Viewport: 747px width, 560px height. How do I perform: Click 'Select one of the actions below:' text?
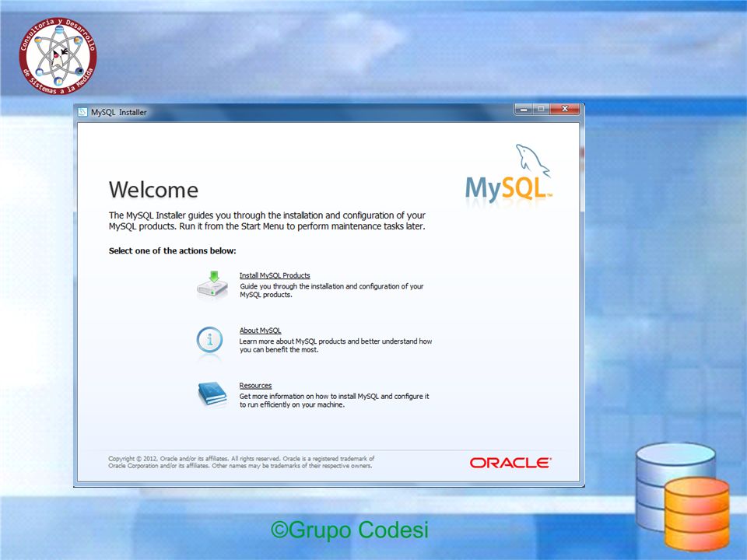pos(173,251)
